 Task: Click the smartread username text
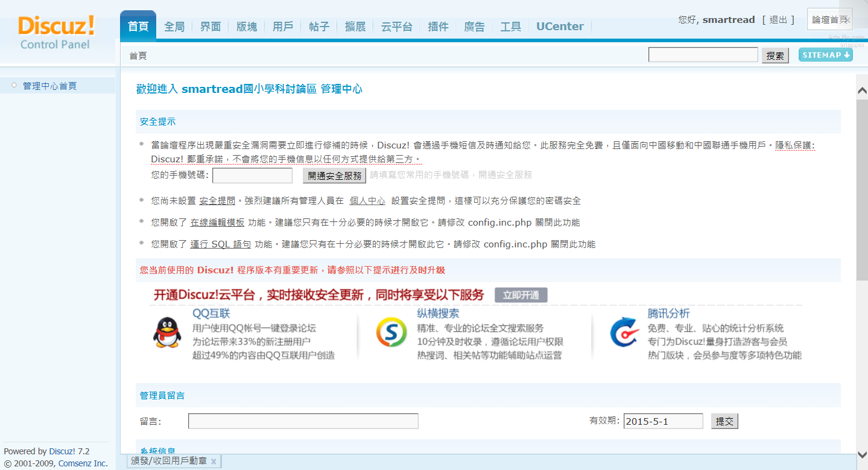click(729, 20)
